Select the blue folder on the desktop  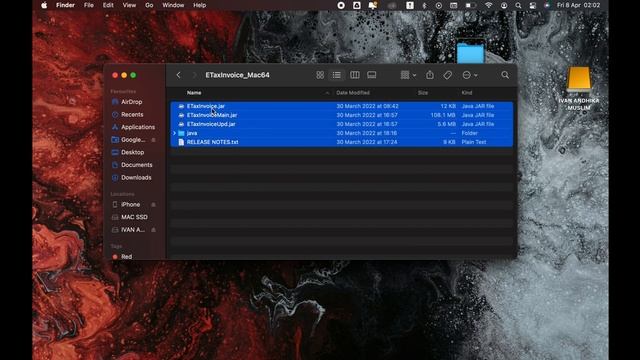(x=471, y=52)
